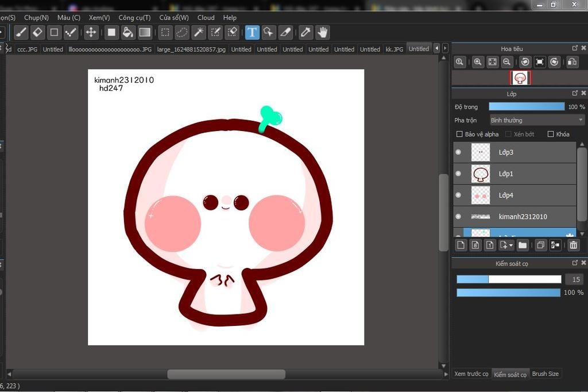The image size is (588, 392).
Task: Select the Selection Eraser tool
Action: pyautogui.click(x=232, y=33)
